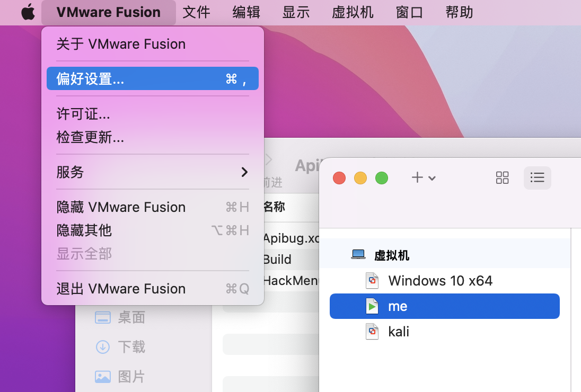Click 隐藏 VMware Fusion menu item
The image size is (581, 392).
(121, 207)
